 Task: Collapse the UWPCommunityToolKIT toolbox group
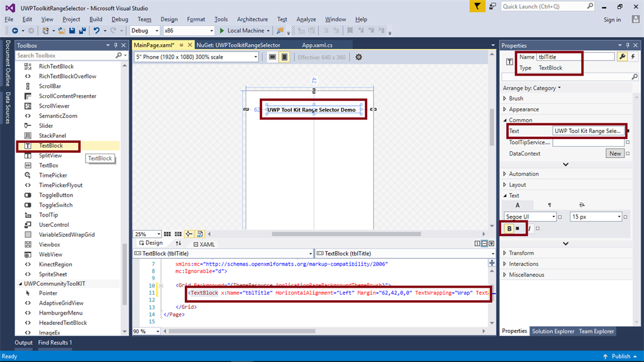20,284
